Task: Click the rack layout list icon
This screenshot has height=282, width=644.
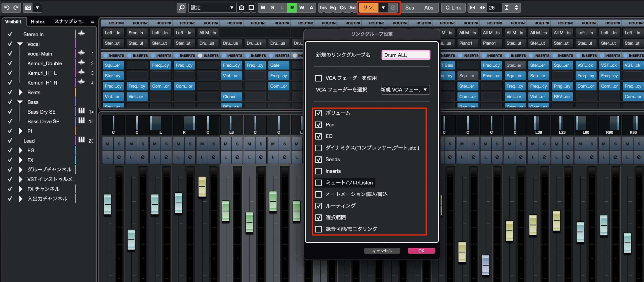Action: click(251, 8)
